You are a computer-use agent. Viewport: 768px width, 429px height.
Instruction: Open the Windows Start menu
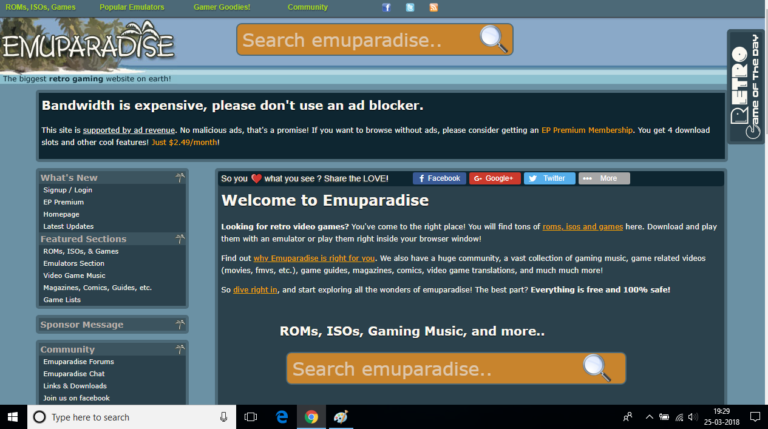click(x=13, y=417)
